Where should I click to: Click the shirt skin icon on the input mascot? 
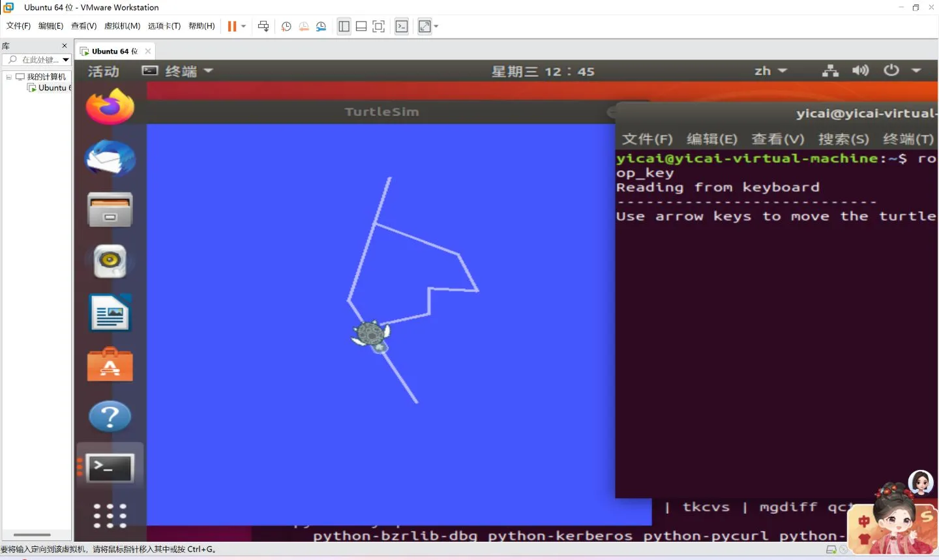(864, 540)
